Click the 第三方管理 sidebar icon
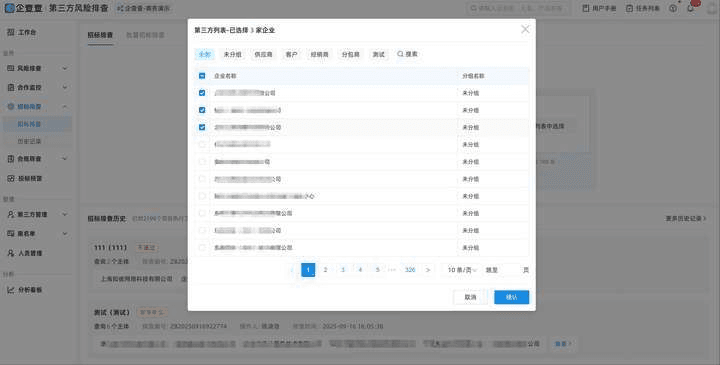 click(11, 214)
